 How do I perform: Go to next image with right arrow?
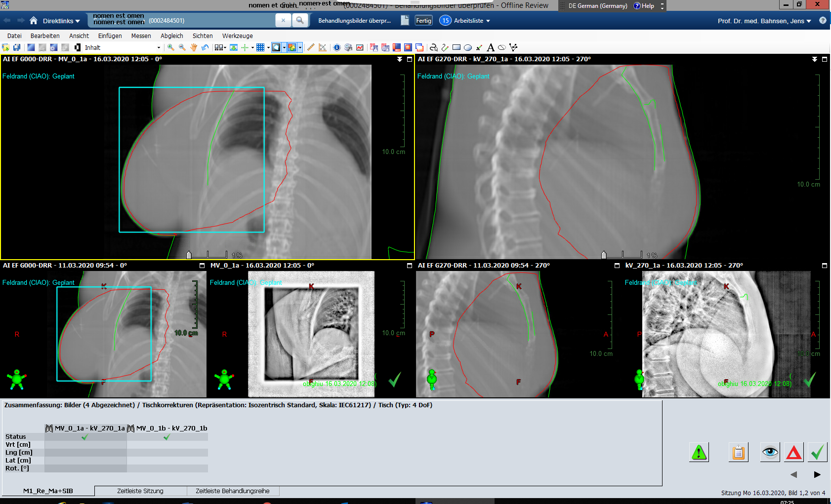(817, 474)
